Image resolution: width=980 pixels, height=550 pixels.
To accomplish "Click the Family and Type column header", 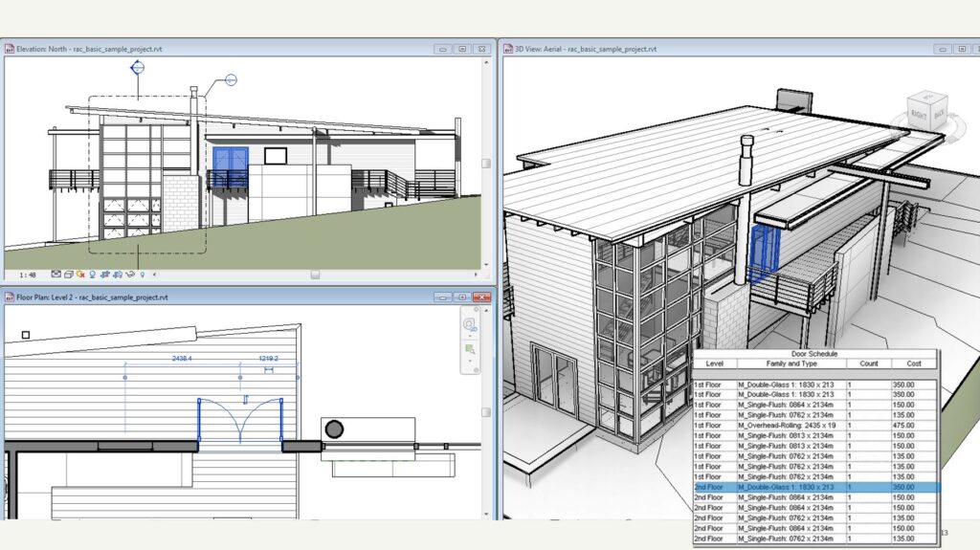I will [x=791, y=363].
